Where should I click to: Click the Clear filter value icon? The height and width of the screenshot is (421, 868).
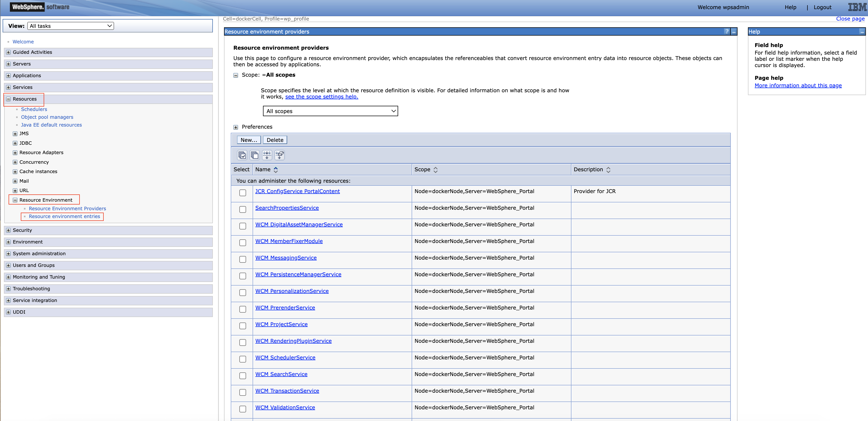tap(279, 155)
